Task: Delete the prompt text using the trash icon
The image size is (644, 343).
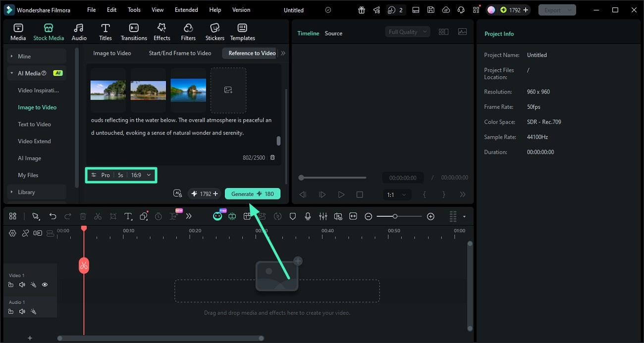Action: (x=272, y=157)
